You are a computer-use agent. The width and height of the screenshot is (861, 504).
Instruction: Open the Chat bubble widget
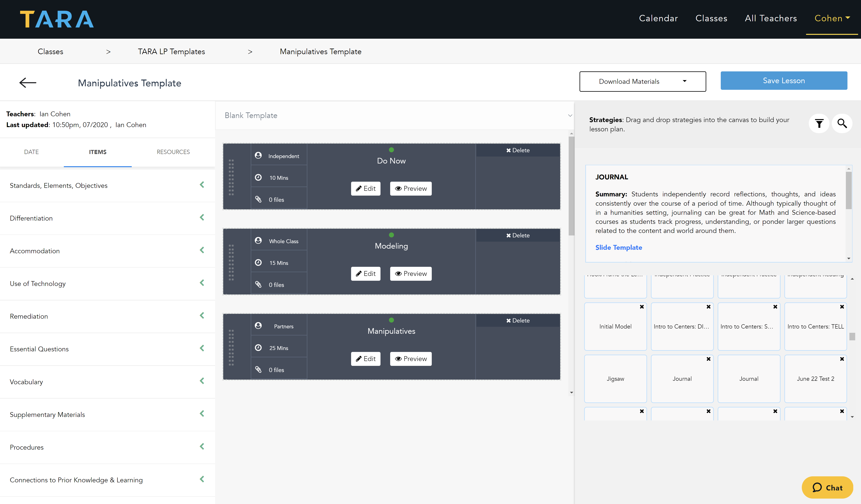point(827,487)
